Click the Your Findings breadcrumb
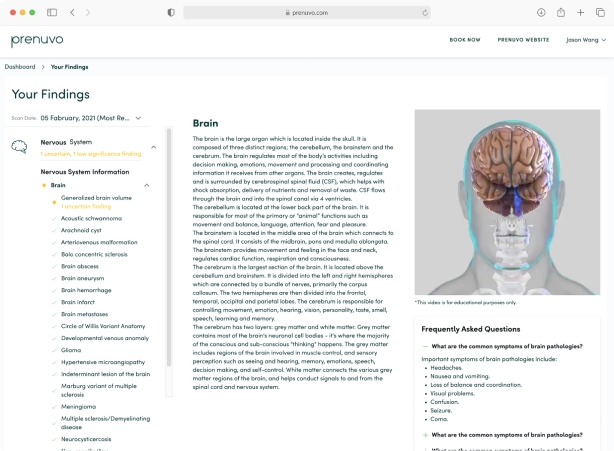The height and width of the screenshot is (451, 614). coord(69,67)
